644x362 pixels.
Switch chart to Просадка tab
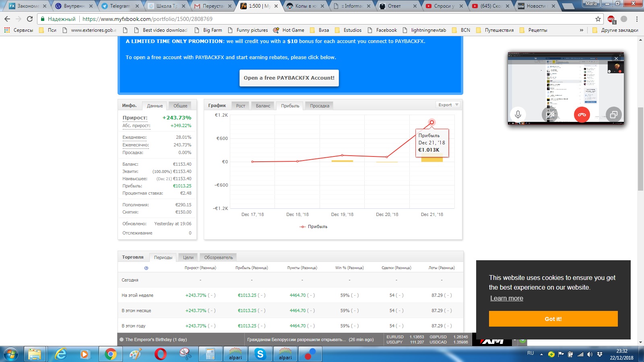320,106
